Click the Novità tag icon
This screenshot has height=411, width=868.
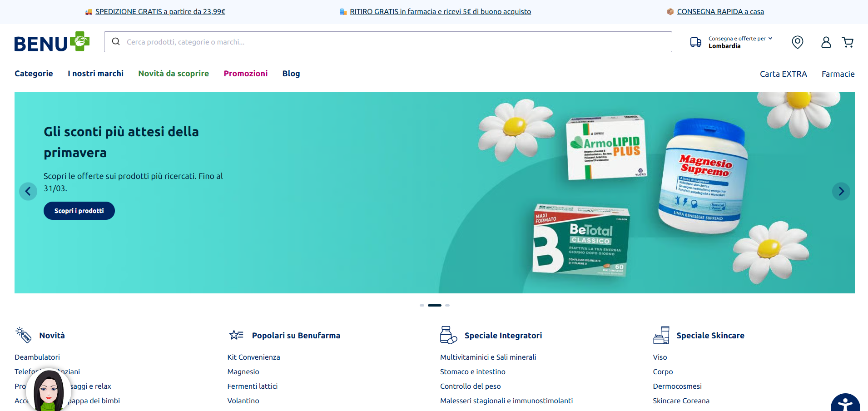23,335
